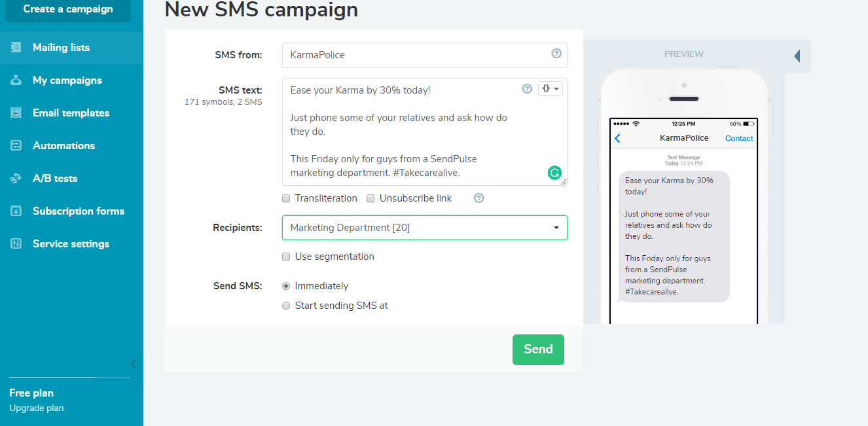Select the Start sending SMS at option
The image size is (868, 426).
(286, 305)
